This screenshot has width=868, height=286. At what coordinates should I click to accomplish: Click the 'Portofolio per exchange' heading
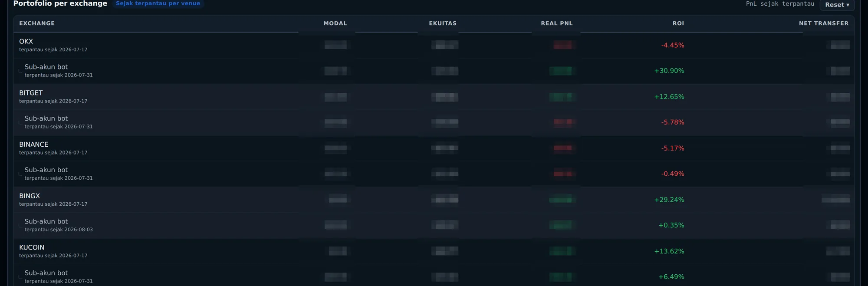coord(60,3)
